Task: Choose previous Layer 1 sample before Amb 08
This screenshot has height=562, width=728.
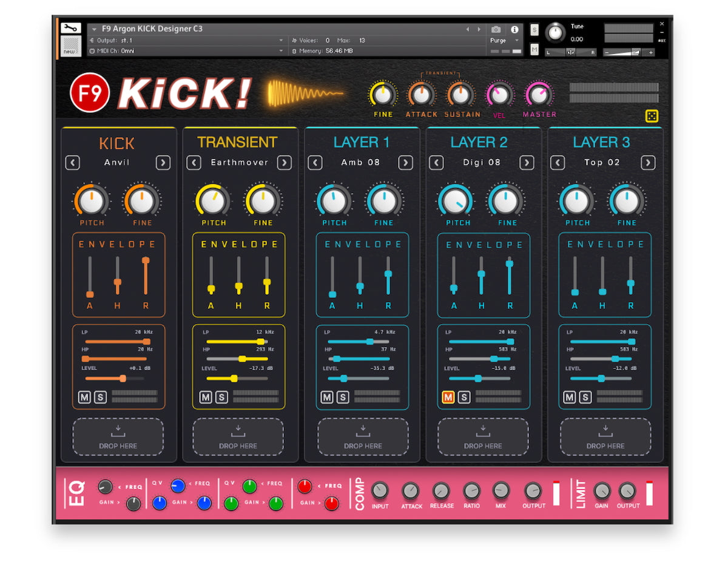Action: pos(315,163)
